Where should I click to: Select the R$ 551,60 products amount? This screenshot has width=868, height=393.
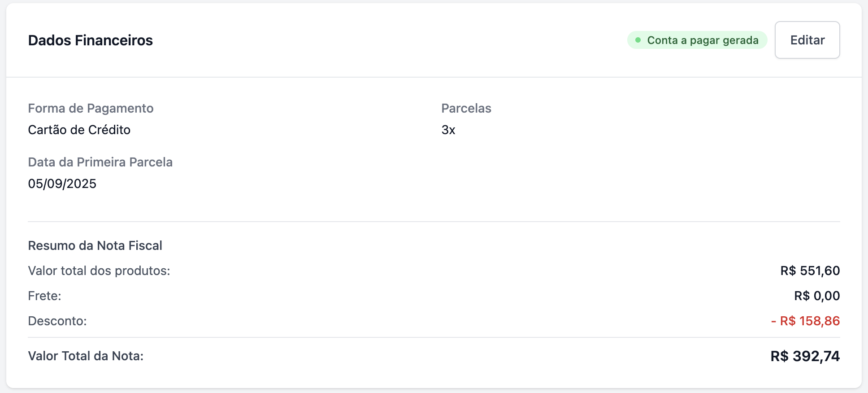click(x=810, y=271)
